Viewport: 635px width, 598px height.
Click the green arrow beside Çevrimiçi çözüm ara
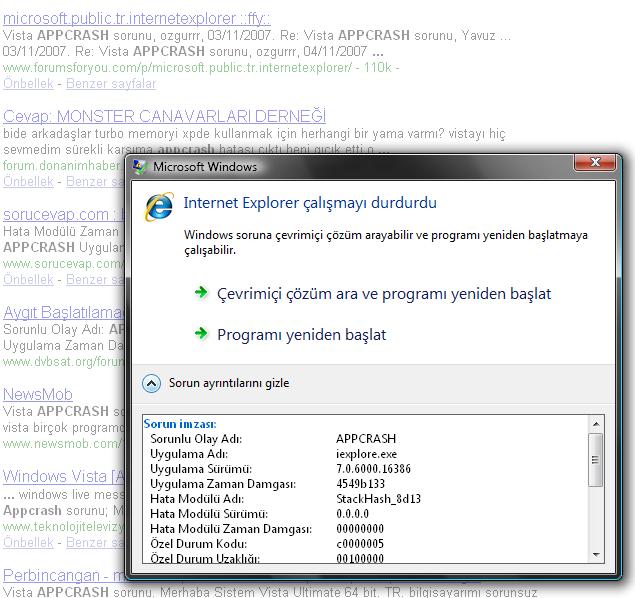coord(201,292)
